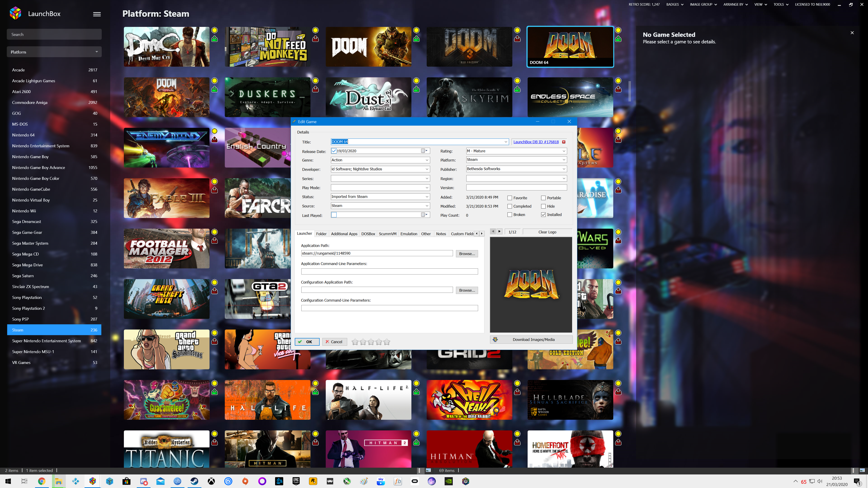Click the game grid vertical scrollbar
Screen dimensions: 868x488
click(x=630, y=91)
